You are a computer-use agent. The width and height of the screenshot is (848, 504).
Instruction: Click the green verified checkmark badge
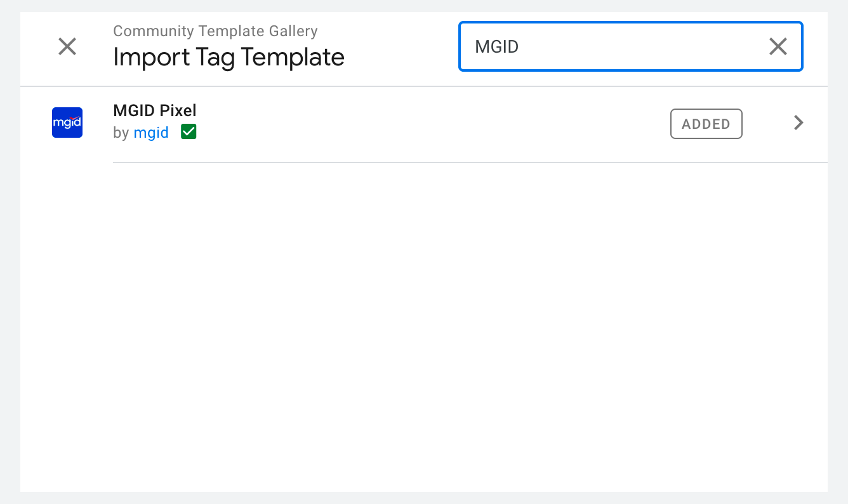[x=189, y=132]
